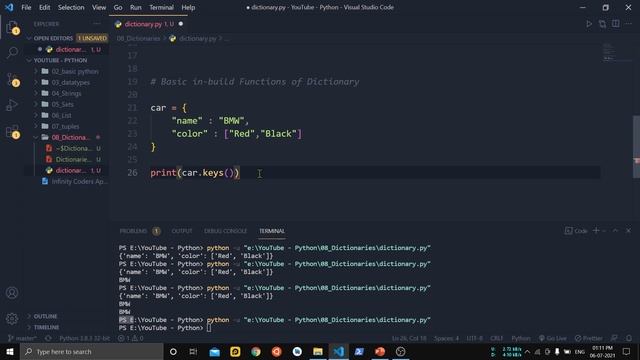Expand the 05_Sets folder
The width and height of the screenshot is (640, 360).
pyautogui.click(x=62, y=104)
